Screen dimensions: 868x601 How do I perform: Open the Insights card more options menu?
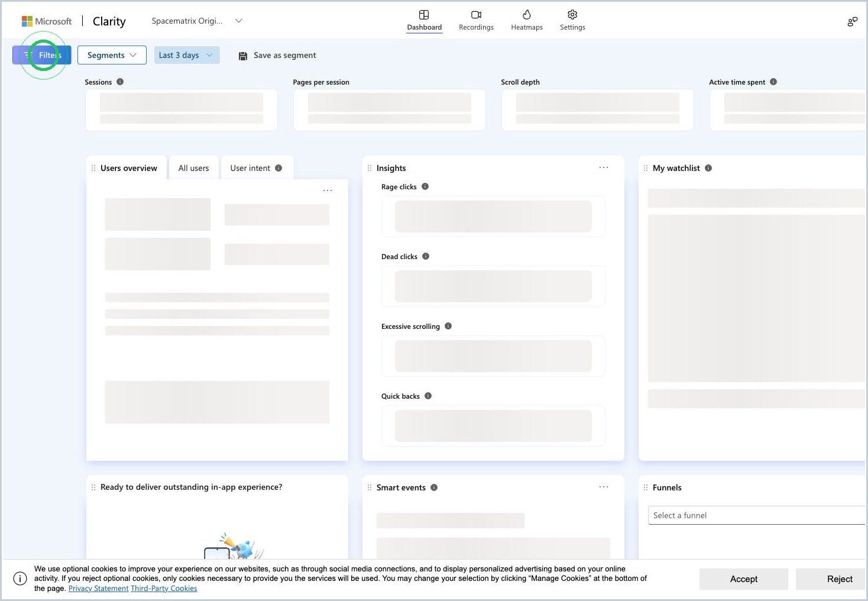(604, 167)
